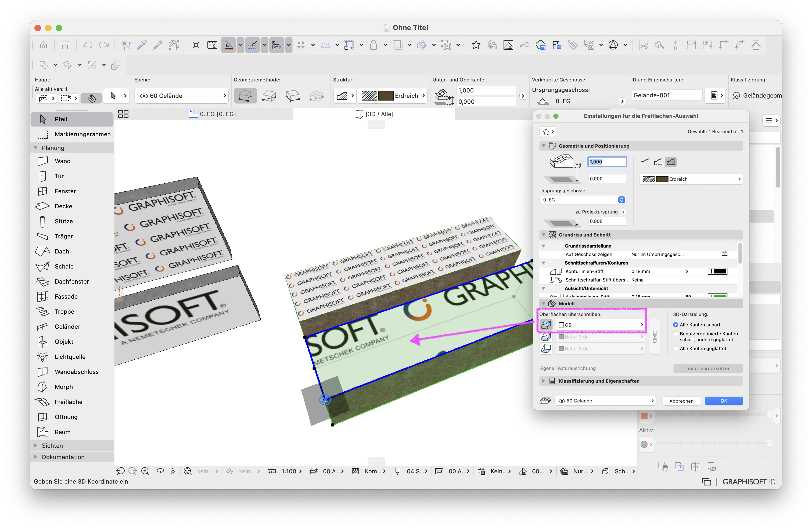Click the Undo arrow icon

pyautogui.click(x=87, y=45)
